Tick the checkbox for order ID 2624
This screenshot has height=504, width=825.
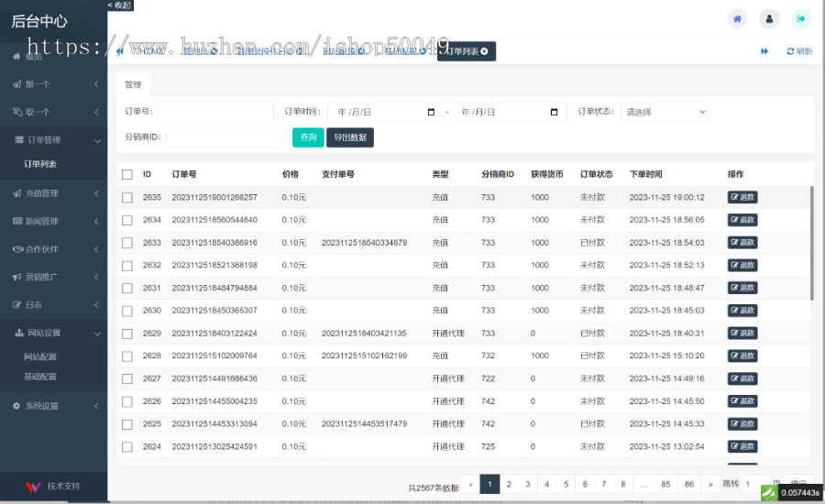click(127, 446)
